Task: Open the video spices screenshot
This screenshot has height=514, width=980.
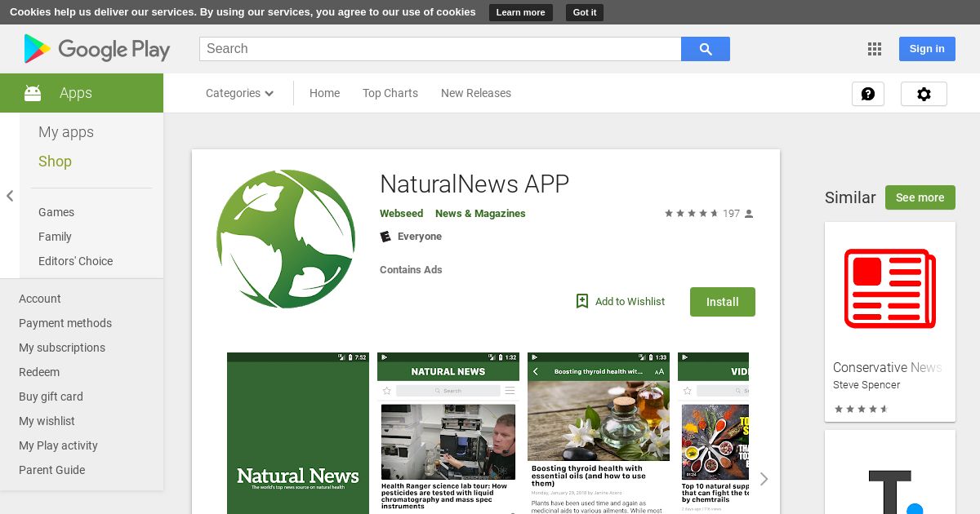Action: (713, 433)
